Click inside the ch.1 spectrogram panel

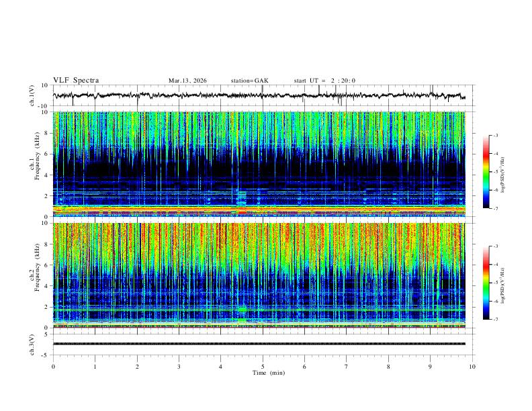coord(259,164)
